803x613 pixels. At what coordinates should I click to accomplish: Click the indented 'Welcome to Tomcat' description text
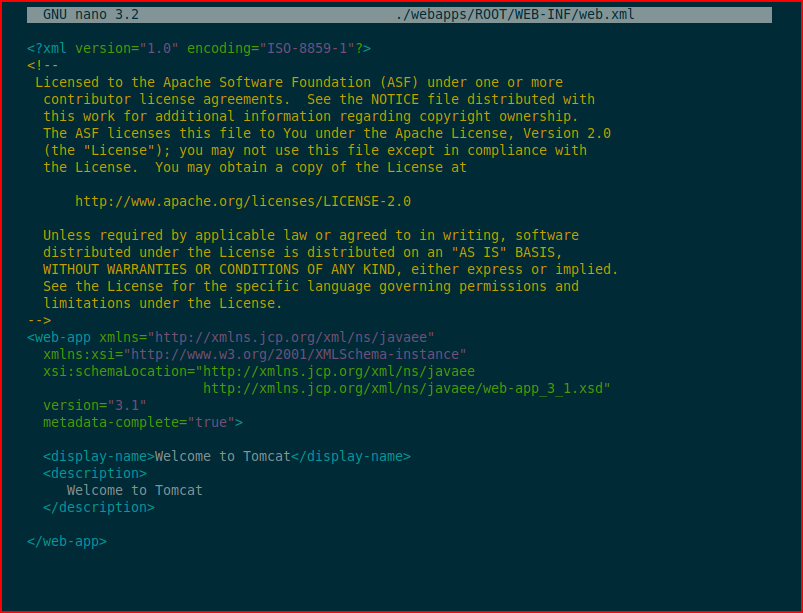click(x=135, y=490)
